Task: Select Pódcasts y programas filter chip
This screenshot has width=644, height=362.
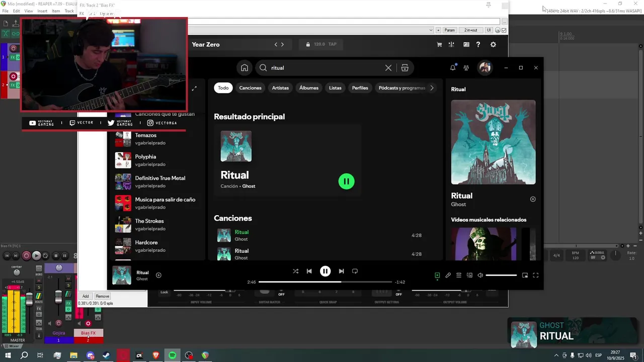Action: (401, 88)
